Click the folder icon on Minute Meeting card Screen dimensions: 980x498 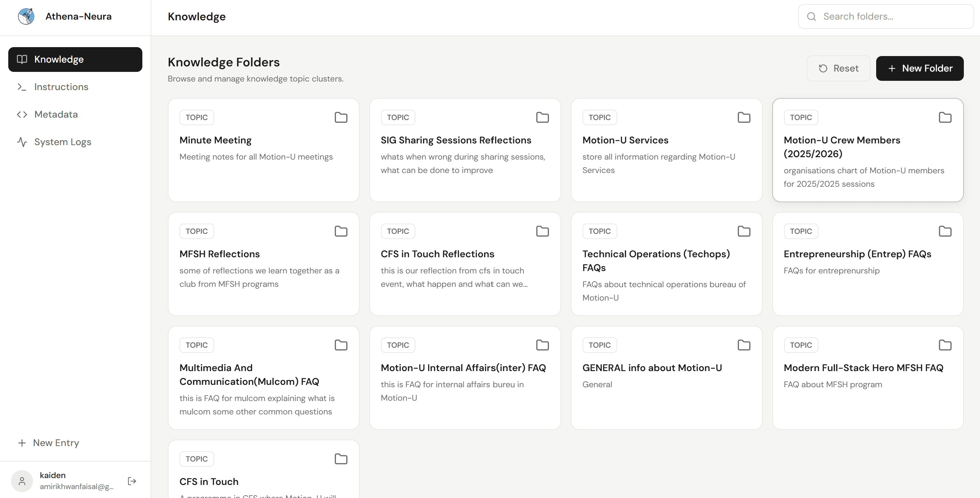[341, 117]
